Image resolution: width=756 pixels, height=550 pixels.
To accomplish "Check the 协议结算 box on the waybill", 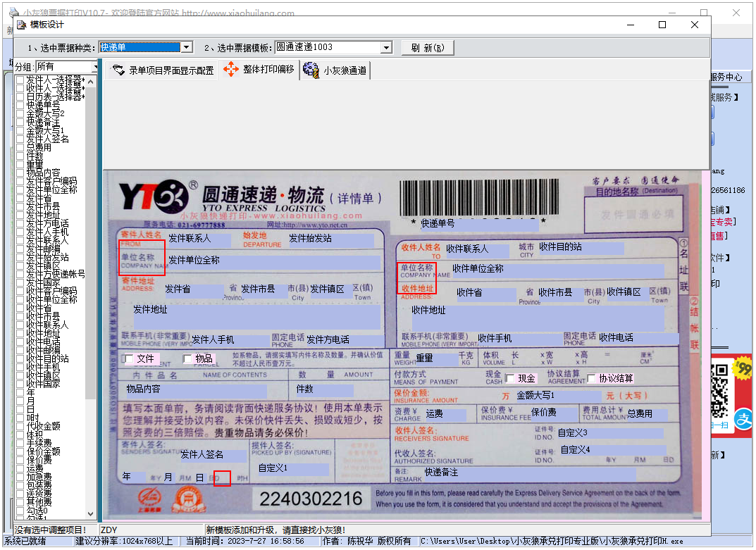I will coord(591,378).
